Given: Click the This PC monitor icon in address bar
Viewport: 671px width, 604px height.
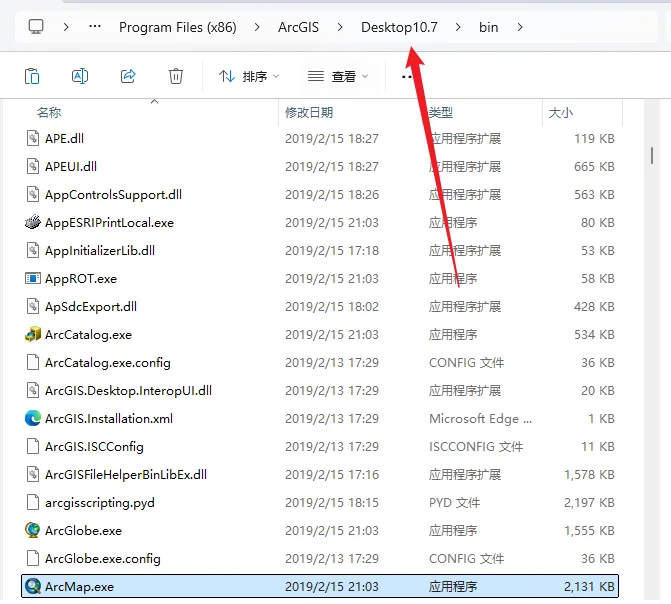Looking at the screenshot, I should point(36,27).
